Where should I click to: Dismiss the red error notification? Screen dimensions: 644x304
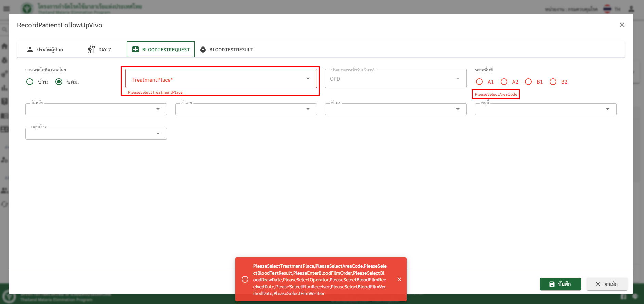click(x=399, y=279)
